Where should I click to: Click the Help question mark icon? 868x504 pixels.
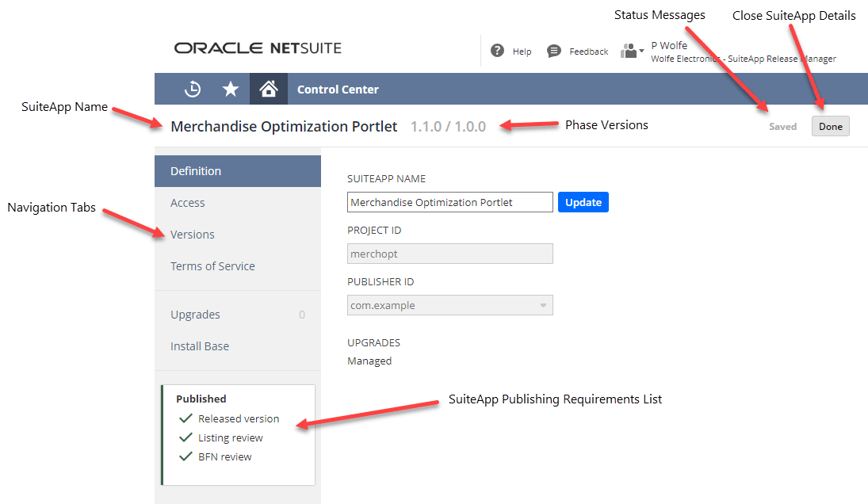[497, 51]
